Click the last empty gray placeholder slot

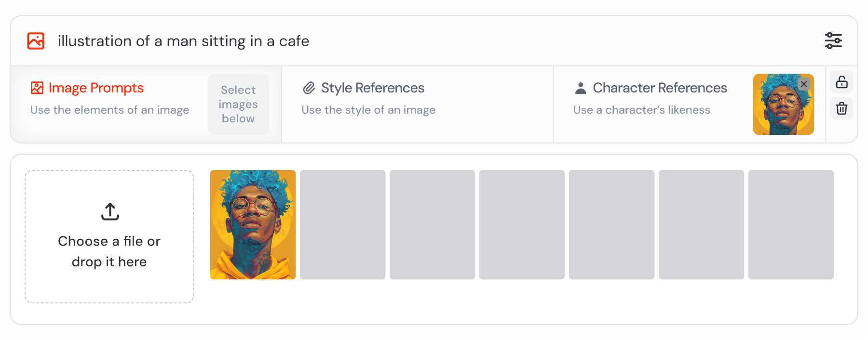click(791, 224)
